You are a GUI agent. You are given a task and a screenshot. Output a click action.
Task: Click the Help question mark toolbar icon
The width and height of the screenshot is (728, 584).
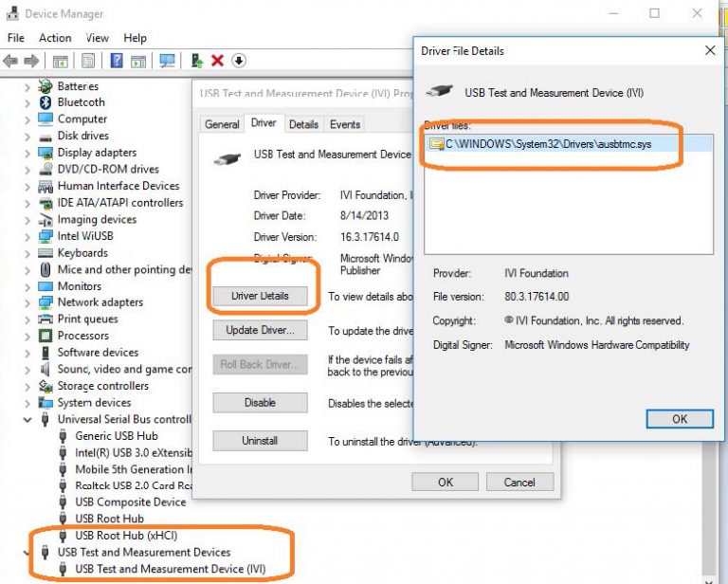[x=117, y=61]
